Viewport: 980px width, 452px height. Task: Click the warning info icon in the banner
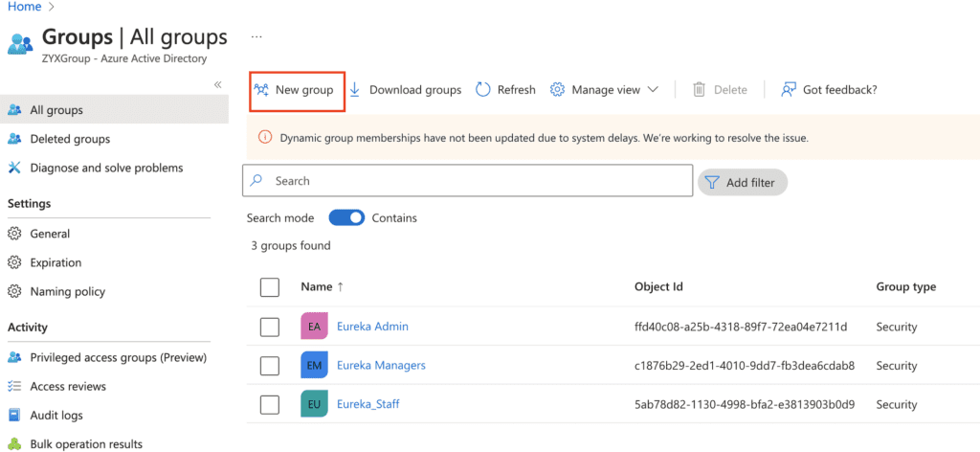265,138
